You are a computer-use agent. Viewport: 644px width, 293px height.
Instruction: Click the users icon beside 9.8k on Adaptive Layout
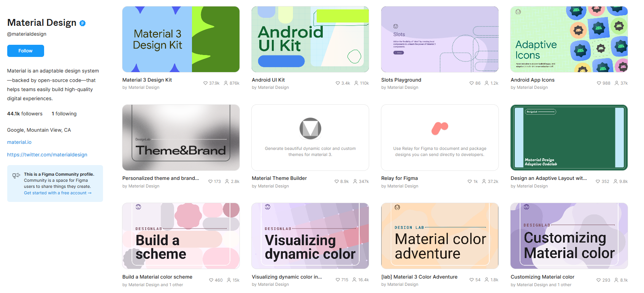pos(615,181)
